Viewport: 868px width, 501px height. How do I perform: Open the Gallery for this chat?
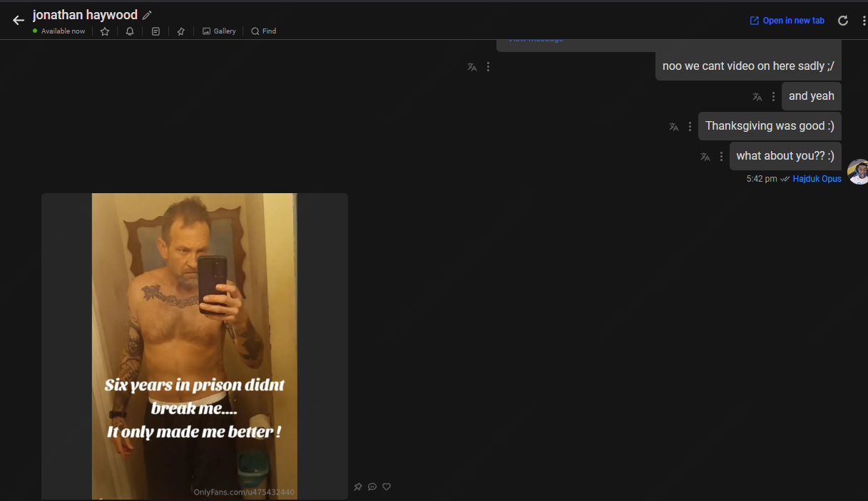pos(219,31)
